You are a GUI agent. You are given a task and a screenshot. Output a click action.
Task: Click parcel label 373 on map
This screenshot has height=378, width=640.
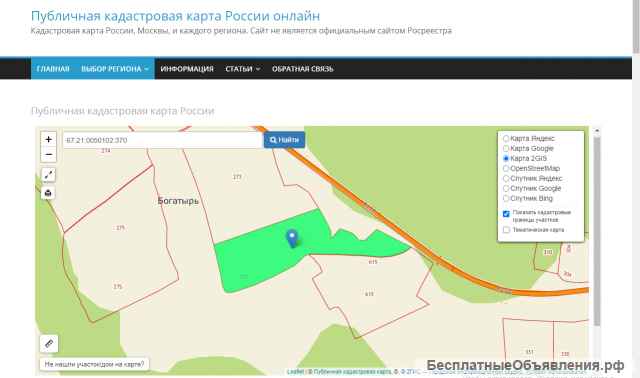(237, 177)
